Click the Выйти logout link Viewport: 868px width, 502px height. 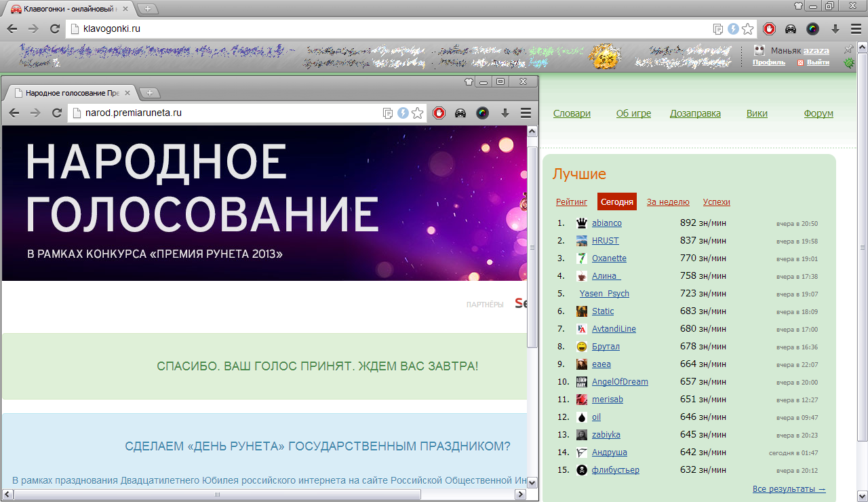click(x=818, y=62)
